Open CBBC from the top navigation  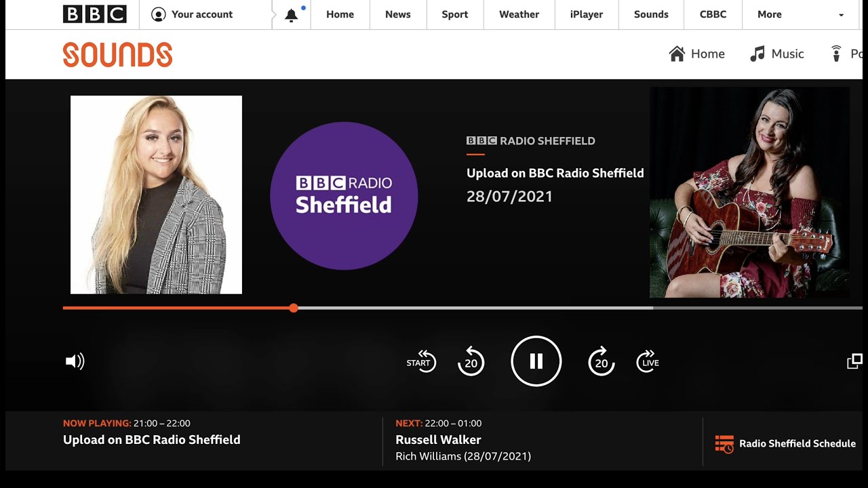coord(713,14)
